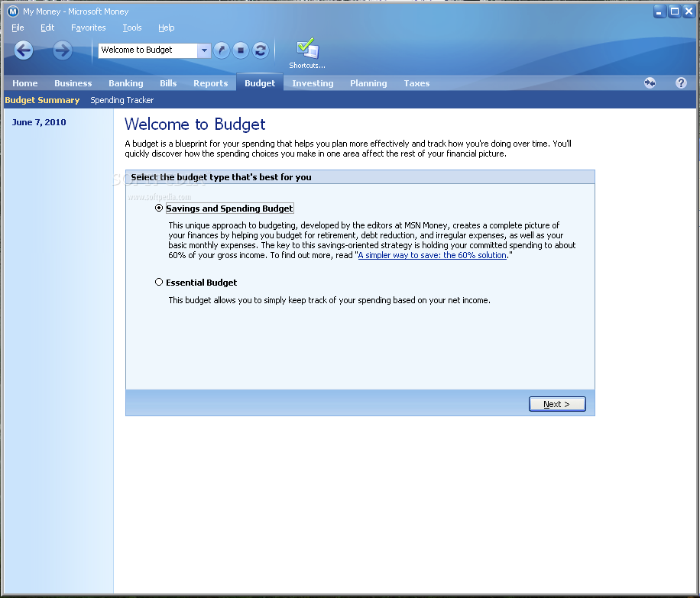Open the question mark Help icon
Image resolution: width=700 pixels, height=598 pixels.
coord(681,82)
